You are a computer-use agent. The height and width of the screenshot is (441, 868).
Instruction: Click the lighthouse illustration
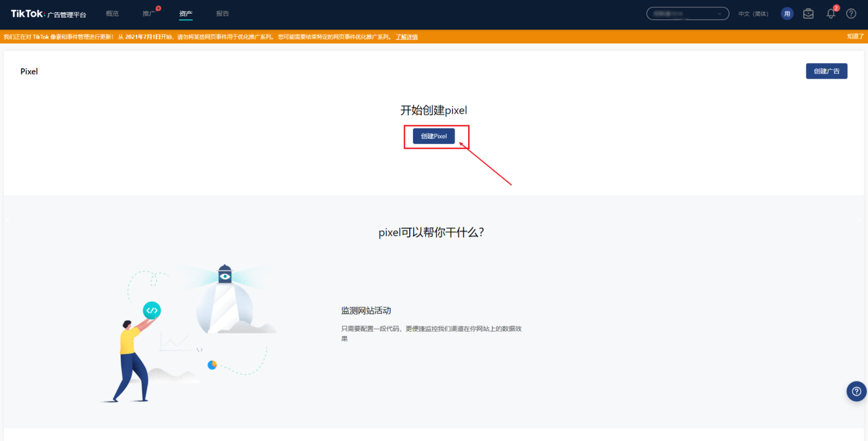coord(225,300)
